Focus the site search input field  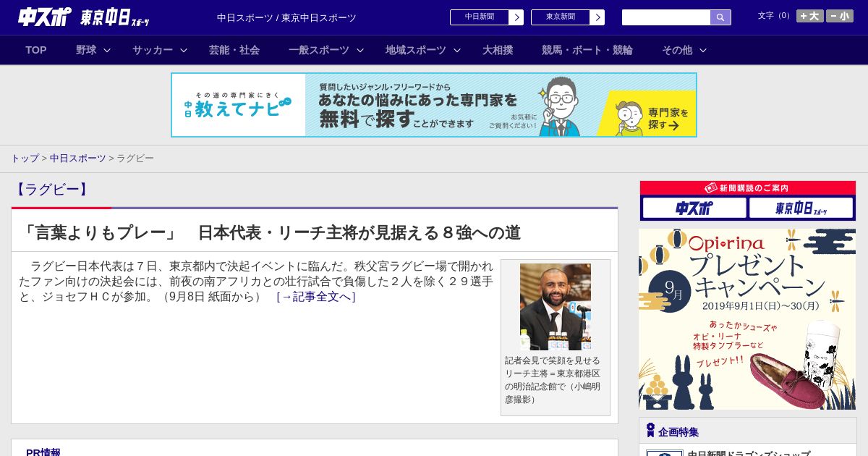click(x=666, y=17)
